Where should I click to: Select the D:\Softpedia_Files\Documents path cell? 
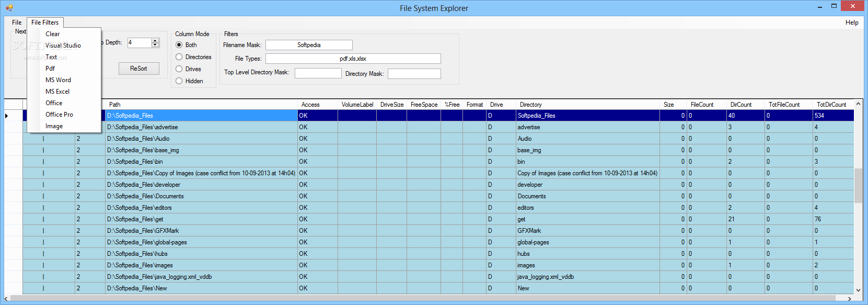[x=201, y=196]
